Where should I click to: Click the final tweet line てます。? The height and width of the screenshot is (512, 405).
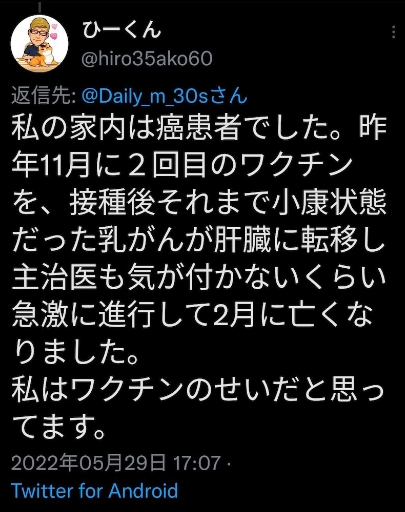59,426
